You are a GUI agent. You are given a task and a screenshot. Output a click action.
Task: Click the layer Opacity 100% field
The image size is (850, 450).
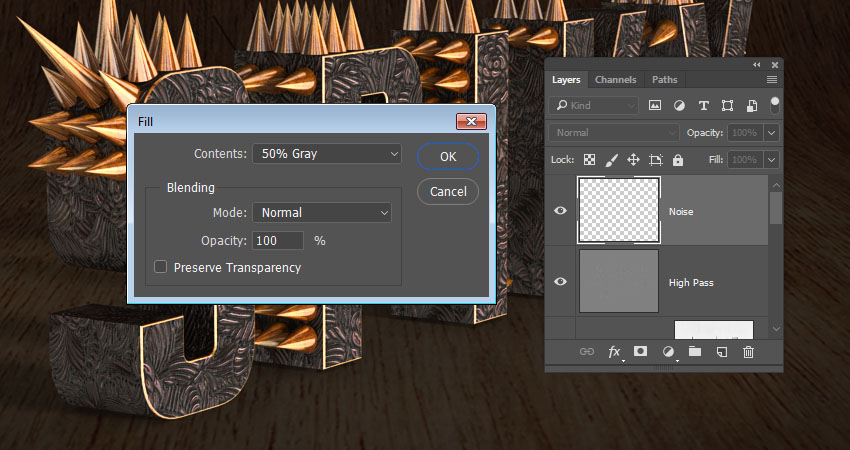[x=745, y=132]
